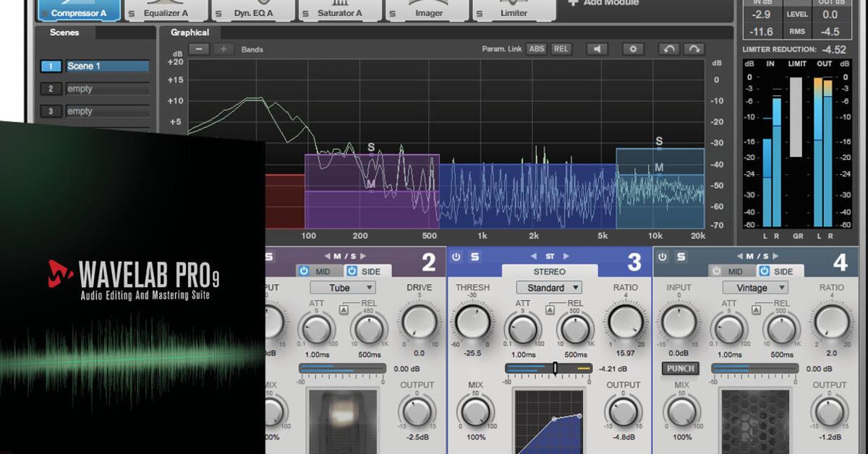This screenshot has height=454, width=868.
Task: Change the Standard mode dropdown on band 3
Action: (x=548, y=287)
